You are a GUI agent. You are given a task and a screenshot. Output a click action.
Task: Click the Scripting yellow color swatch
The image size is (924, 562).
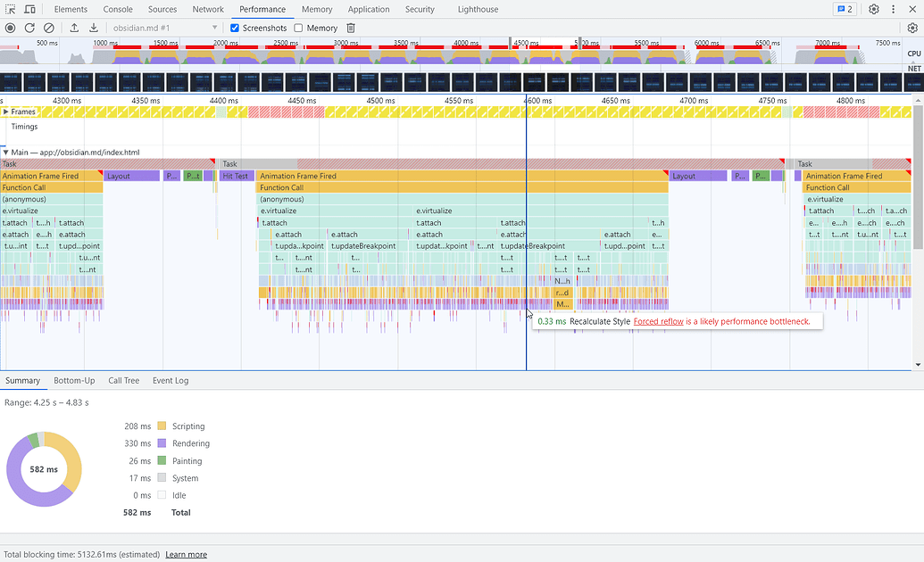[162, 426]
